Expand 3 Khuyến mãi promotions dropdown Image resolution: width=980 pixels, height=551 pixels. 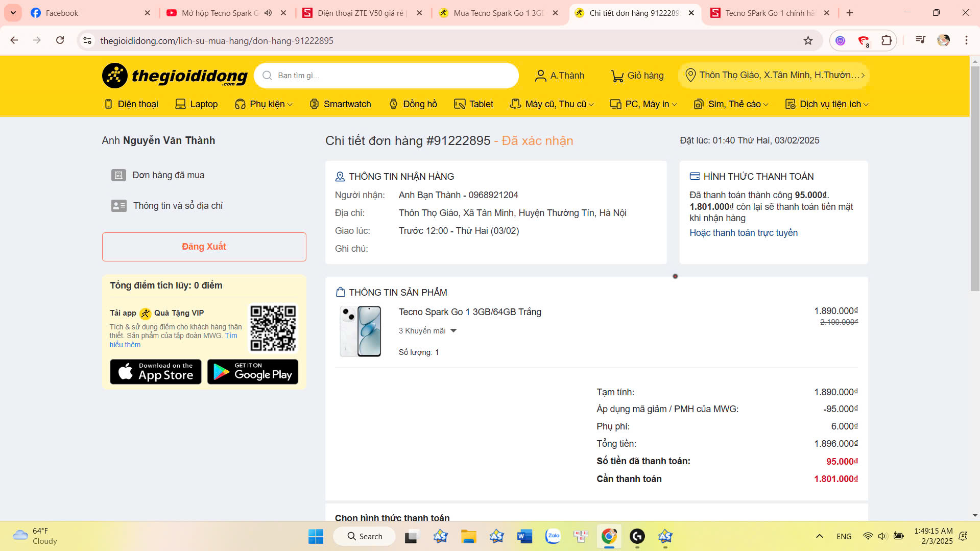427,331
